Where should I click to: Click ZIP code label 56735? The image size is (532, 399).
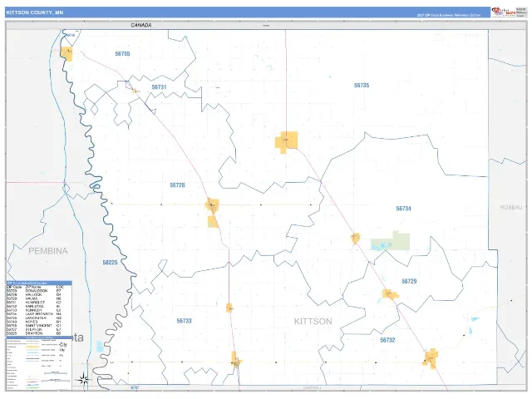[362, 85]
